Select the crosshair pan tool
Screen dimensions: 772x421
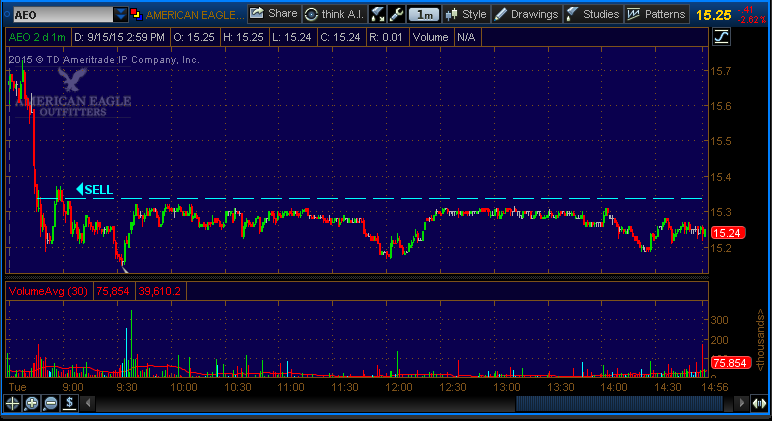click(12, 404)
